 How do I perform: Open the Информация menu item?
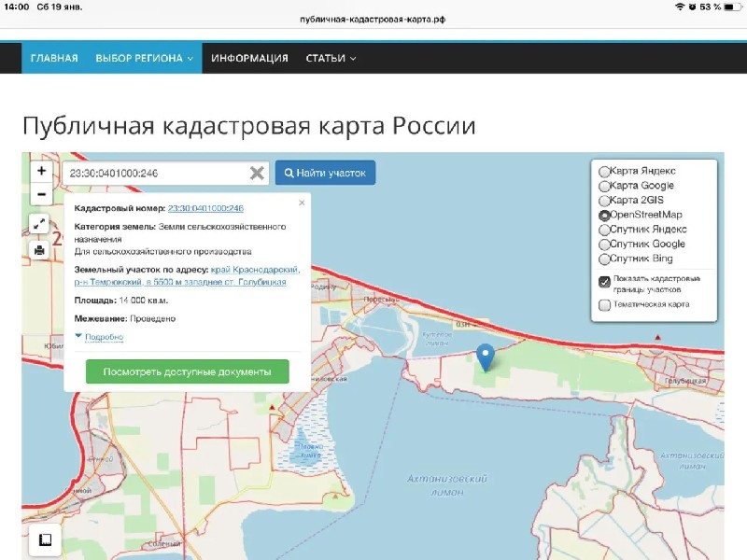click(x=249, y=58)
